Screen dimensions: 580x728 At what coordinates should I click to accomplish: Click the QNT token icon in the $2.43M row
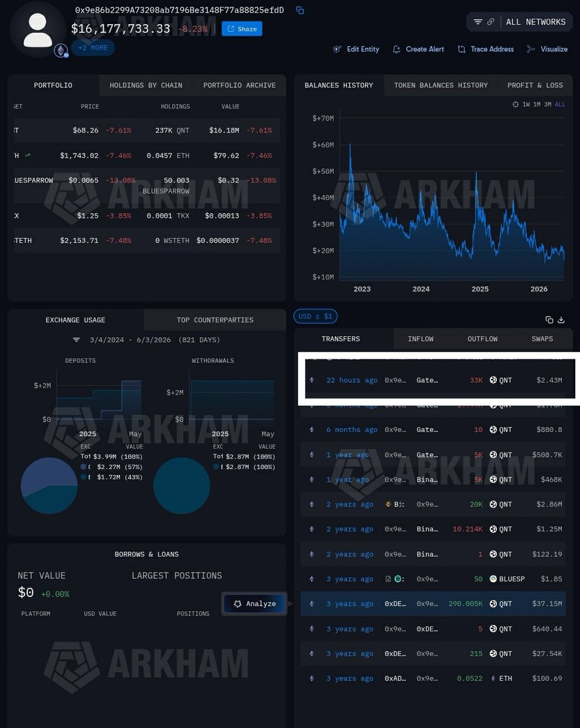click(x=493, y=380)
